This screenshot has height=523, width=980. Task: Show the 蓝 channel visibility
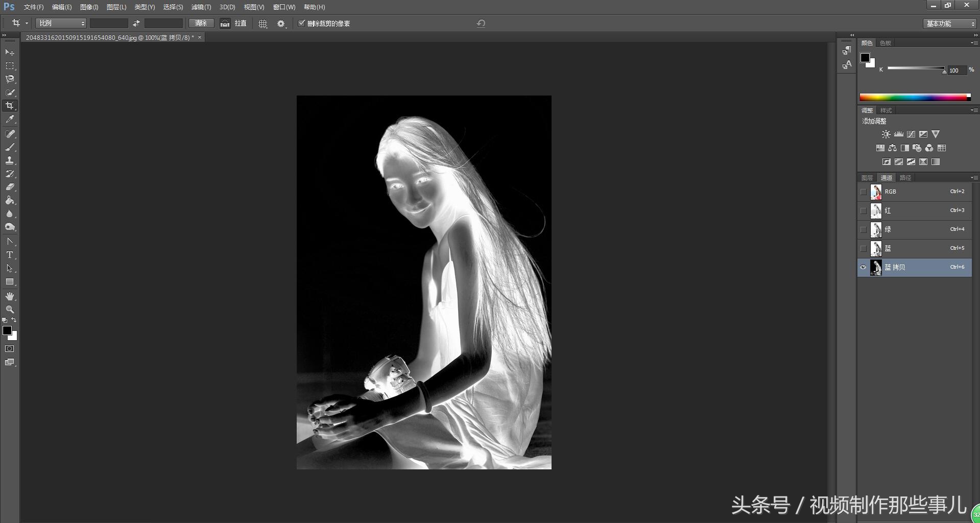click(x=863, y=248)
